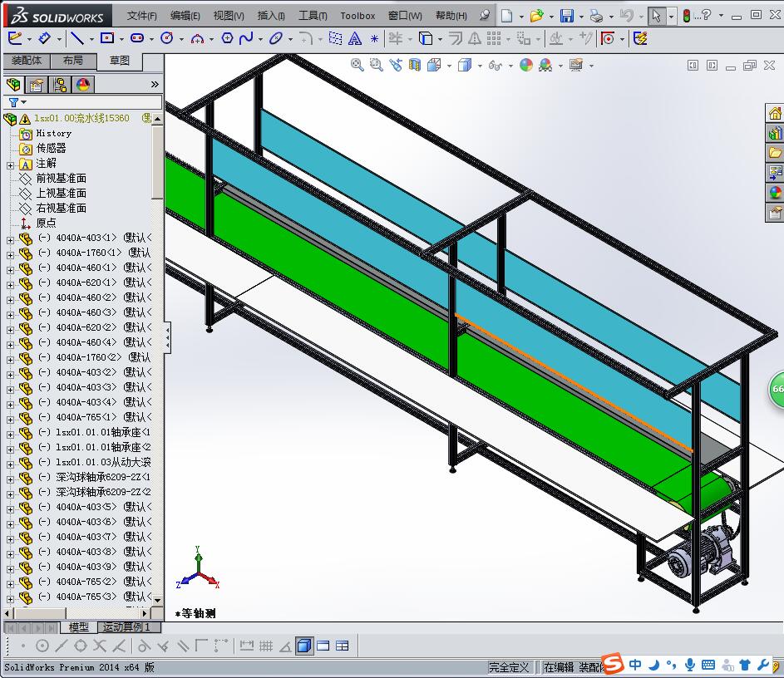Screen dimensions: 784x678
Task: Open the ConfigurationManager tab icon
Action: [60, 85]
